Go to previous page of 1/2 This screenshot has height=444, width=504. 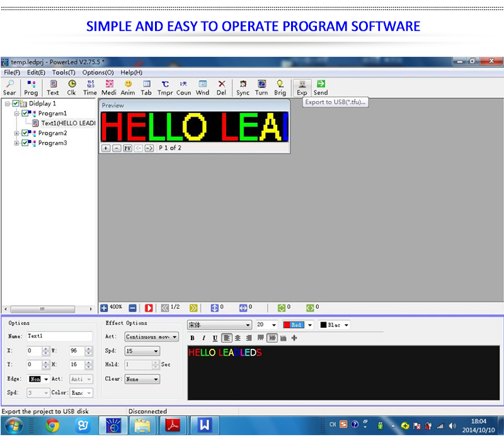pyautogui.click(x=165, y=308)
